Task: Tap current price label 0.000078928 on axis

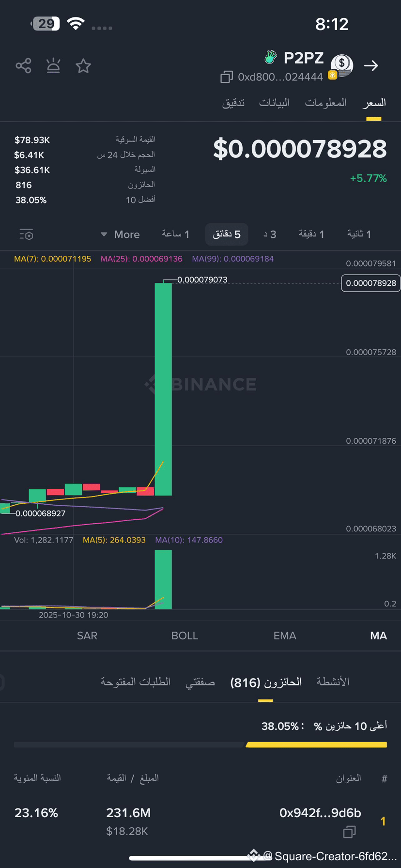Action: click(371, 283)
